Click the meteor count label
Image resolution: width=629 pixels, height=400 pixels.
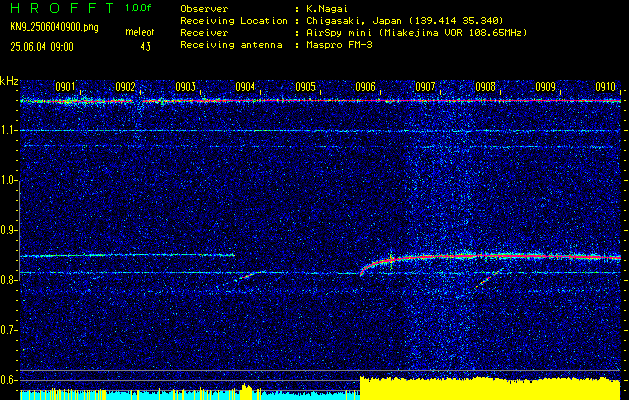(140, 32)
